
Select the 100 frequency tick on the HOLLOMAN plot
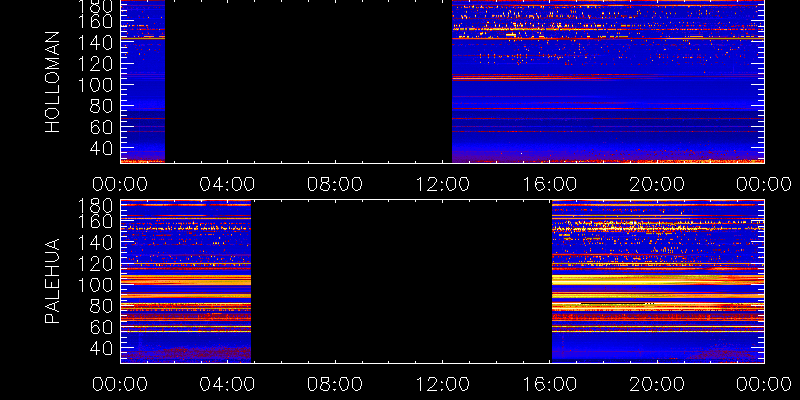pyautogui.click(x=95, y=85)
